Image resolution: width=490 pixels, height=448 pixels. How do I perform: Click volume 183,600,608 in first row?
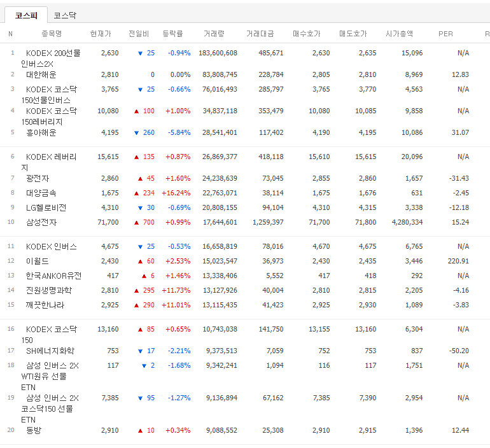218,53
